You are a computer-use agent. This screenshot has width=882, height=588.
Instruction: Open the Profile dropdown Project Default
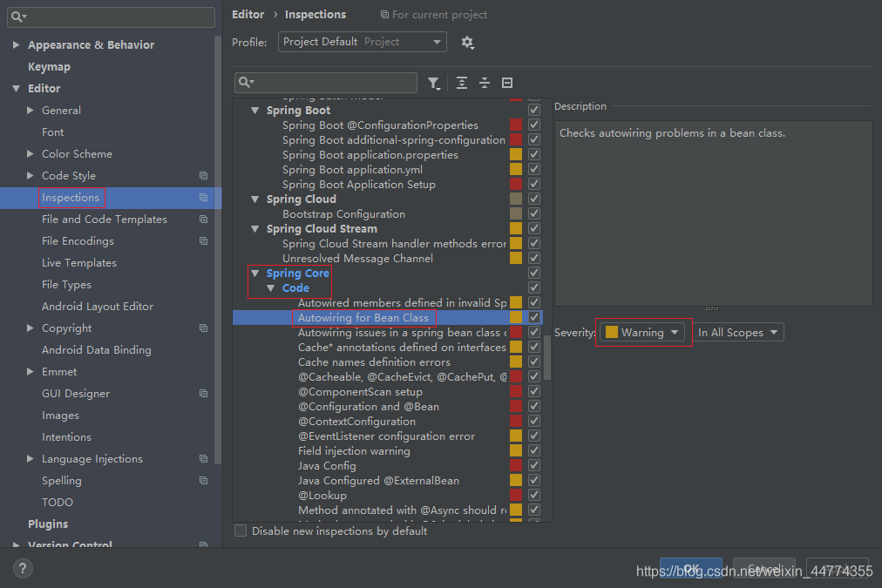[363, 42]
